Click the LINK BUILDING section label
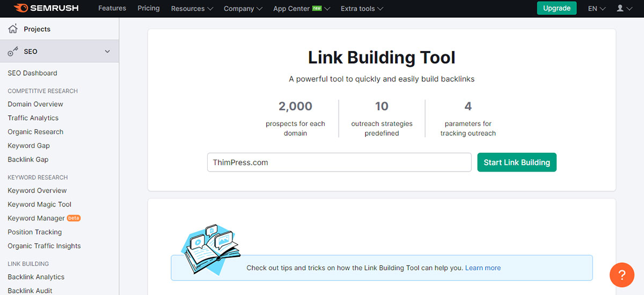 point(28,264)
